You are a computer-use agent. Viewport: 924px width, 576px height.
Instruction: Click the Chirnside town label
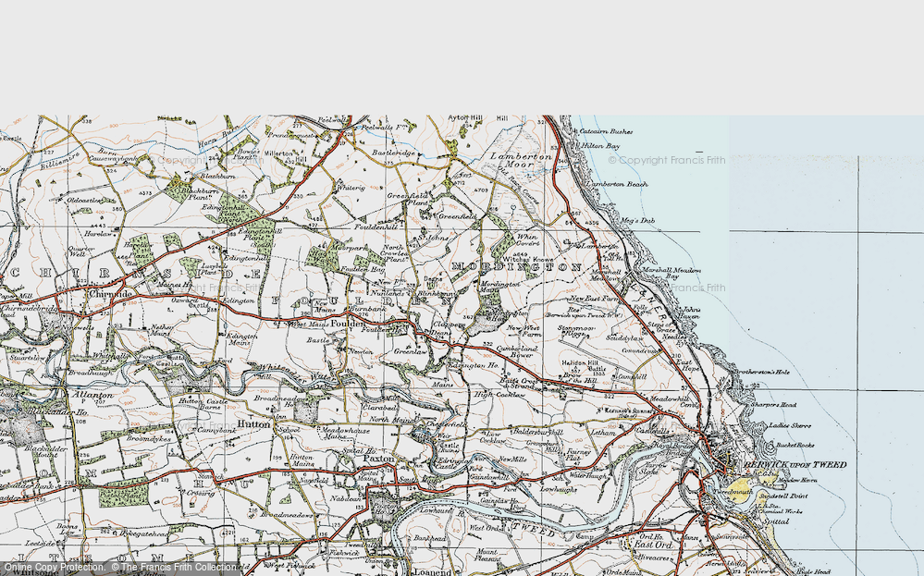110,293
